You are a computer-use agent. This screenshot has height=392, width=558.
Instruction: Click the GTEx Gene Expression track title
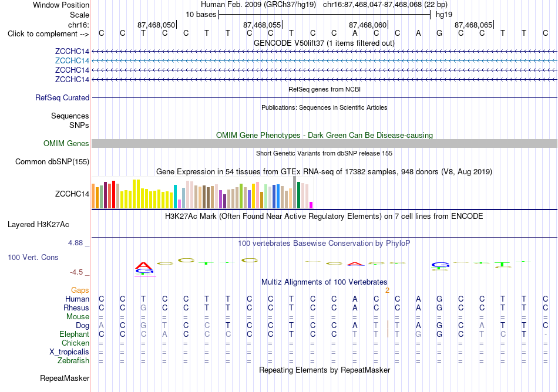coord(324,172)
